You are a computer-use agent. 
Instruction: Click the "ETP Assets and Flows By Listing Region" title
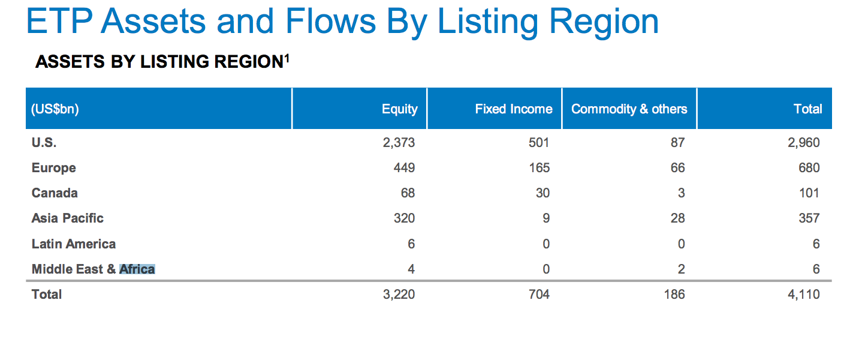tap(342, 22)
